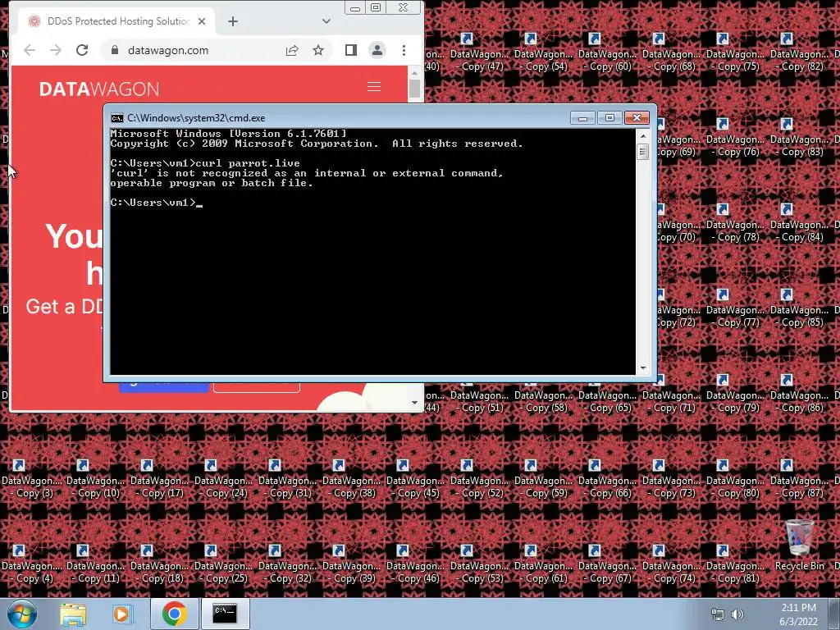
Task: Select DataWagon Copy (76) shortcut
Action: tap(736, 137)
